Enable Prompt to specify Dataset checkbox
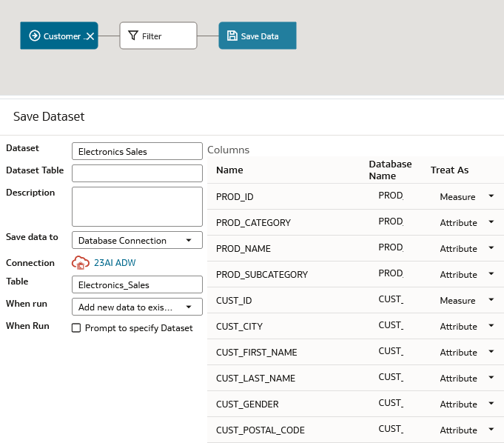Image resolution: width=504 pixels, height=443 pixels. point(76,328)
